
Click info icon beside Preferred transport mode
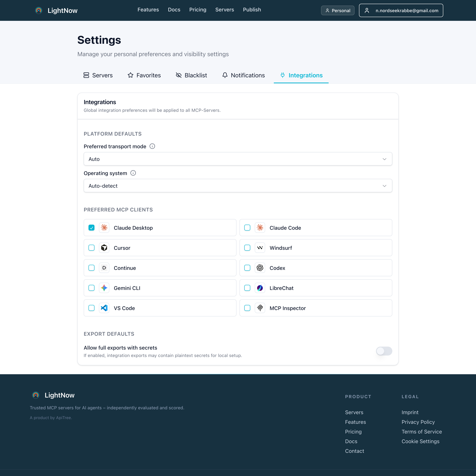click(x=152, y=146)
